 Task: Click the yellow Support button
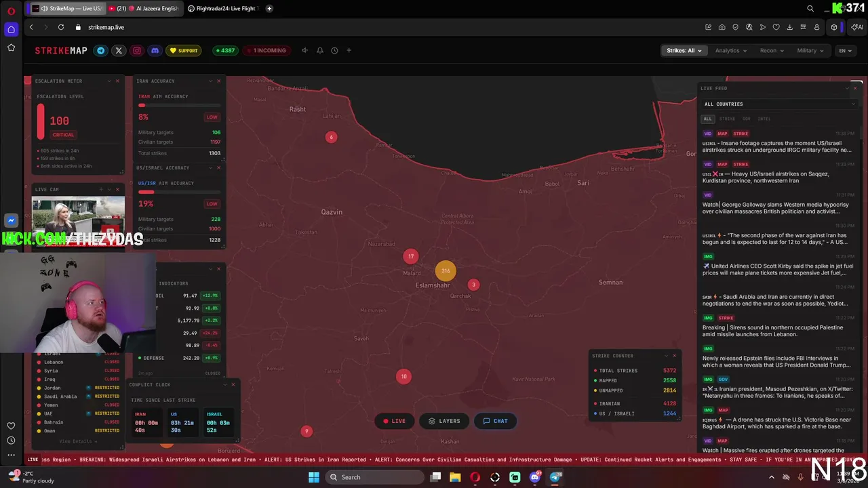tap(184, 50)
